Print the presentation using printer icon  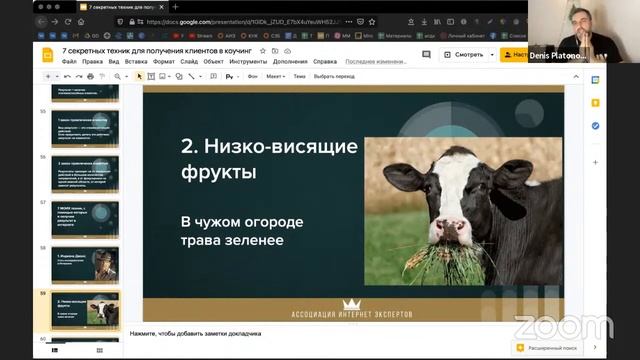pyautogui.click(x=90, y=76)
